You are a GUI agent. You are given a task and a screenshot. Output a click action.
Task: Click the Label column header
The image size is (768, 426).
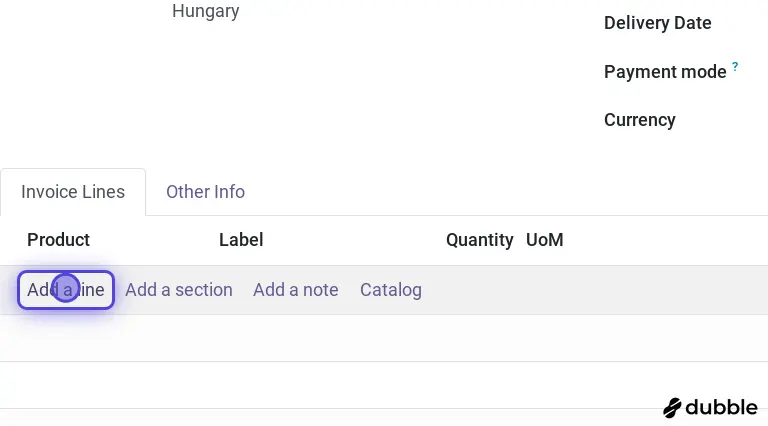tap(241, 240)
